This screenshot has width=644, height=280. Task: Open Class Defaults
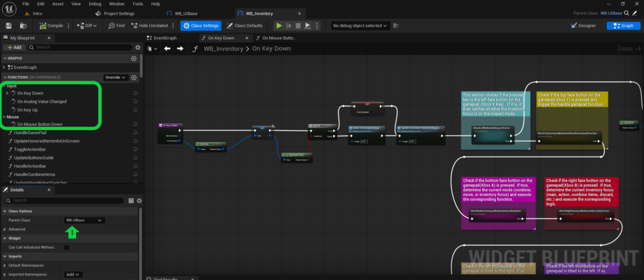point(245,25)
